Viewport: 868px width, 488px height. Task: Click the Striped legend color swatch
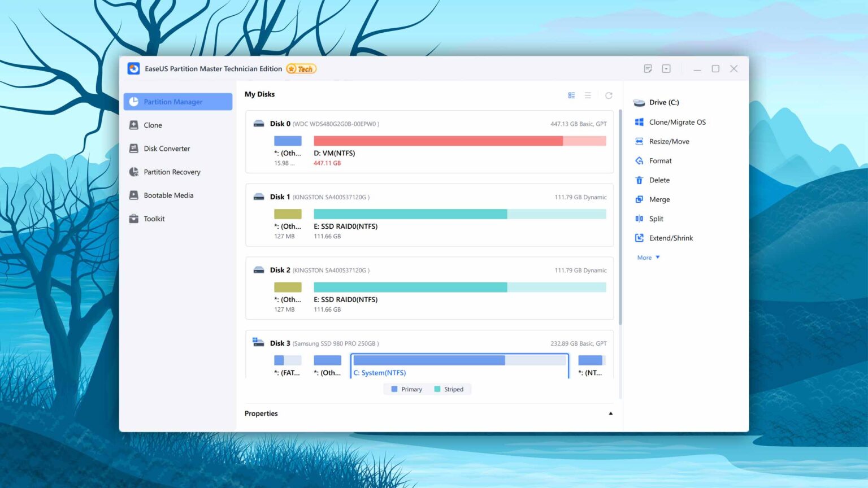pyautogui.click(x=437, y=389)
